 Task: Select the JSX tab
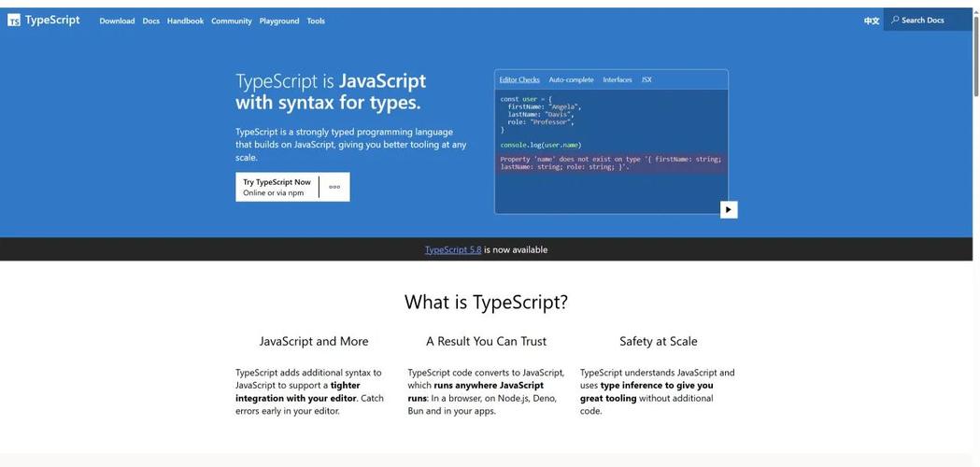tap(646, 80)
